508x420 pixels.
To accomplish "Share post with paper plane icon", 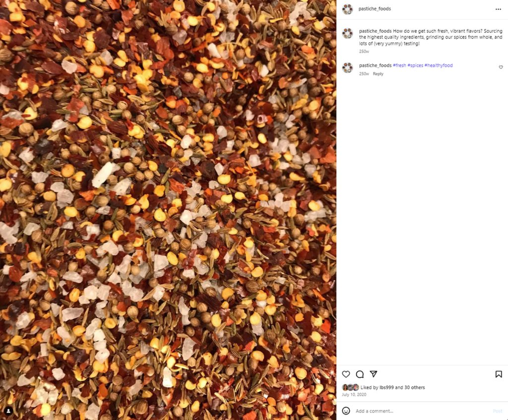I will [374, 374].
